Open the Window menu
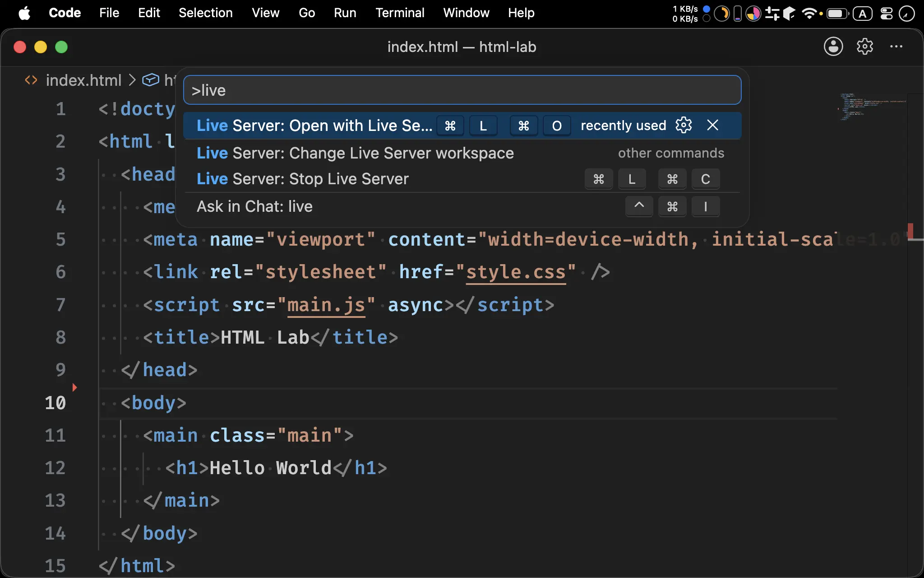Image resolution: width=924 pixels, height=578 pixels. [466, 13]
